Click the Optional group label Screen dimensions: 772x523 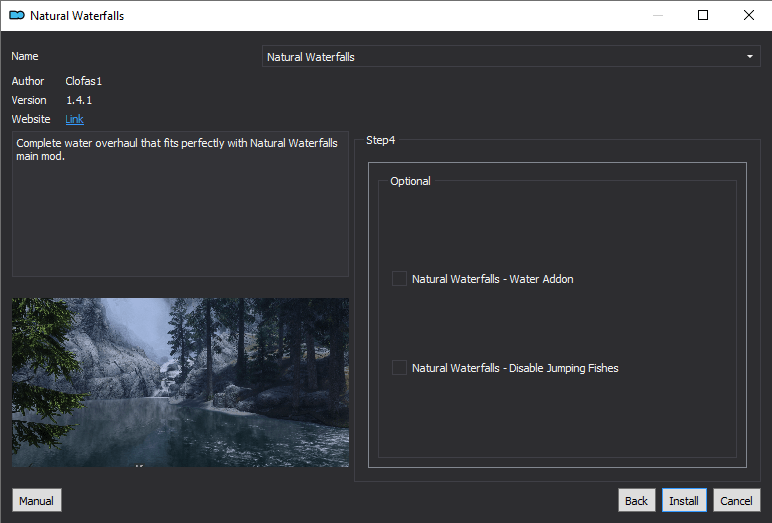410,181
